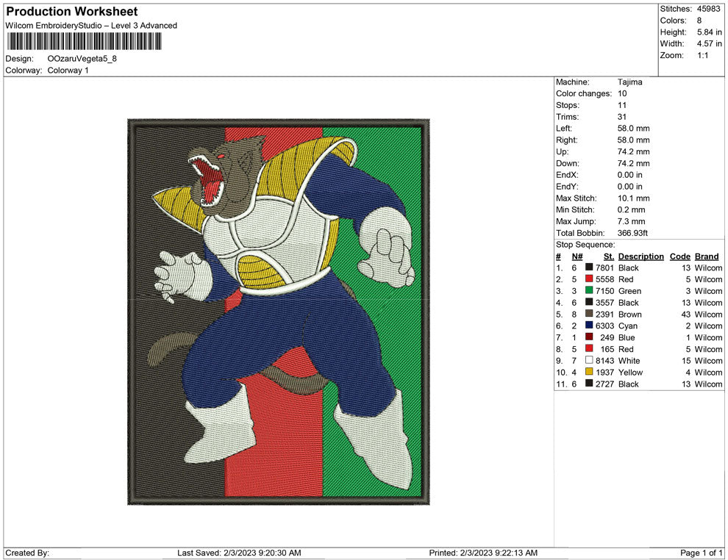Click the yellow swatch for stop 10
The height and width of the screenshot is (560, 728).
click(x=589, y=372)
